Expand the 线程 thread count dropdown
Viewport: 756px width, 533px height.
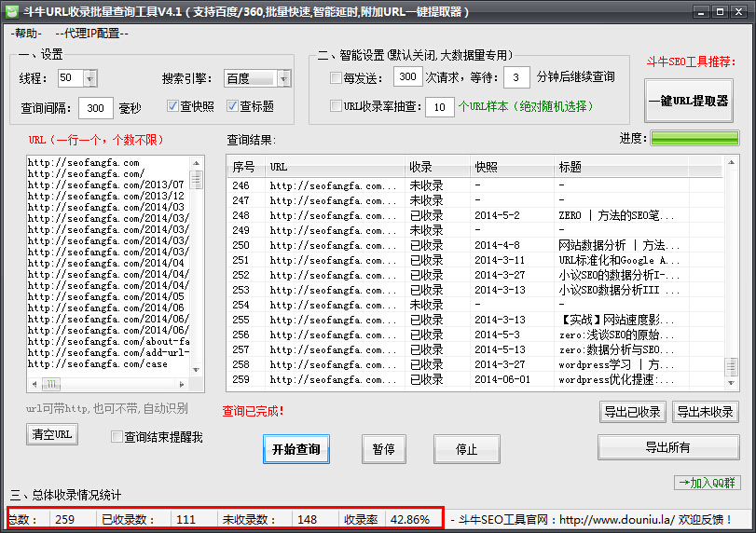click(89, 77)
